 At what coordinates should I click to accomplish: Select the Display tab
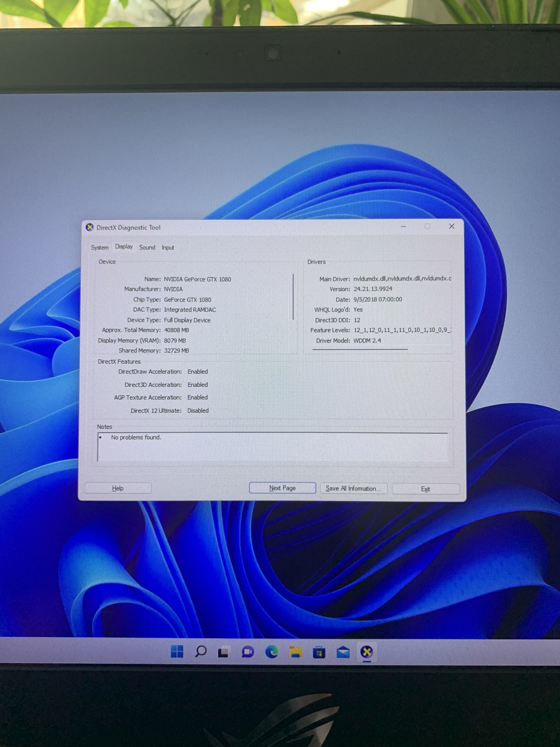[x=124, y=247]
